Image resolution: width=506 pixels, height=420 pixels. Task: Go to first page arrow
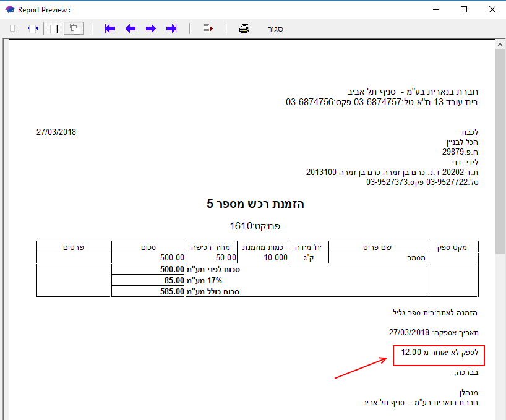109,28
